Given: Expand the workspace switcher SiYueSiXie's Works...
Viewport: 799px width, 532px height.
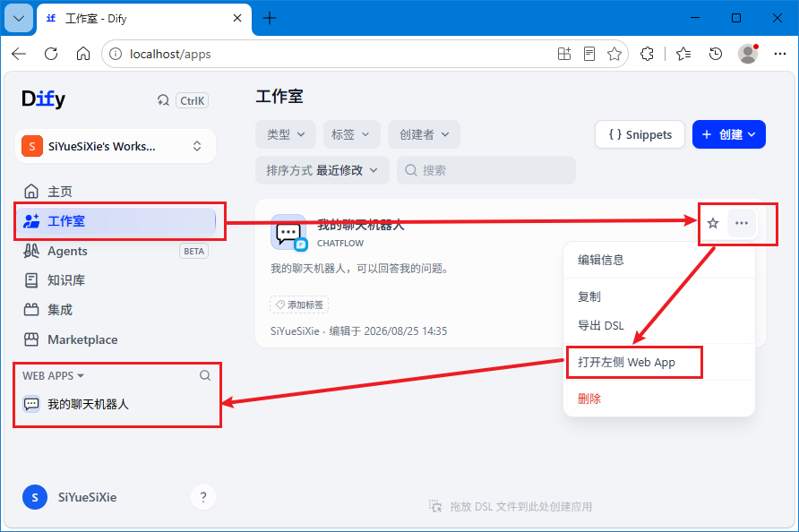Looking at the screenshot, I should click(116, 146).
